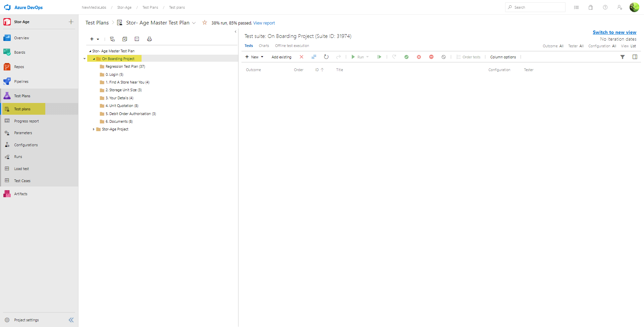Collapse the Stor- Age Master Test Plan root
This screenshot has height=327, width=644.
point(90,51)
